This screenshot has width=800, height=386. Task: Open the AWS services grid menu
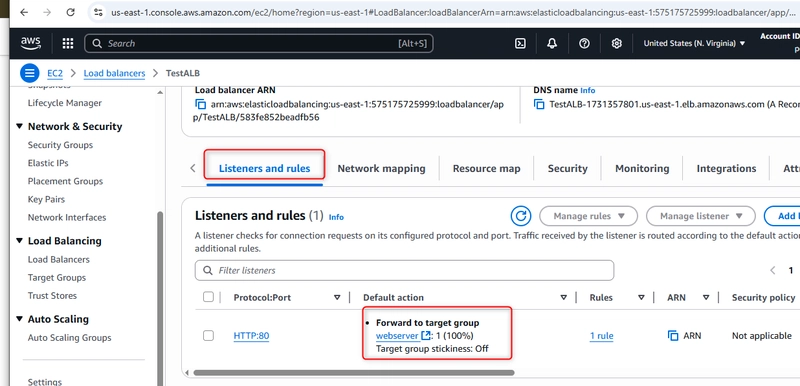(68, 43)
